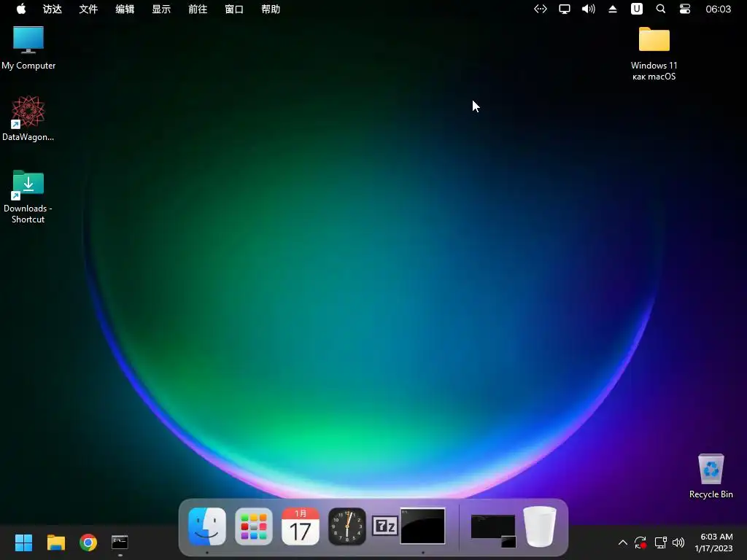Screen dimensions: 747x560
Task: Open Finder from the dock
Action: tap(207, 526)
